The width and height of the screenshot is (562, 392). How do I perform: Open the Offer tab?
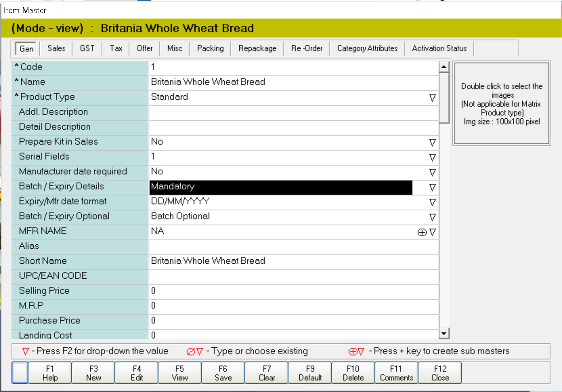point(144,48)
